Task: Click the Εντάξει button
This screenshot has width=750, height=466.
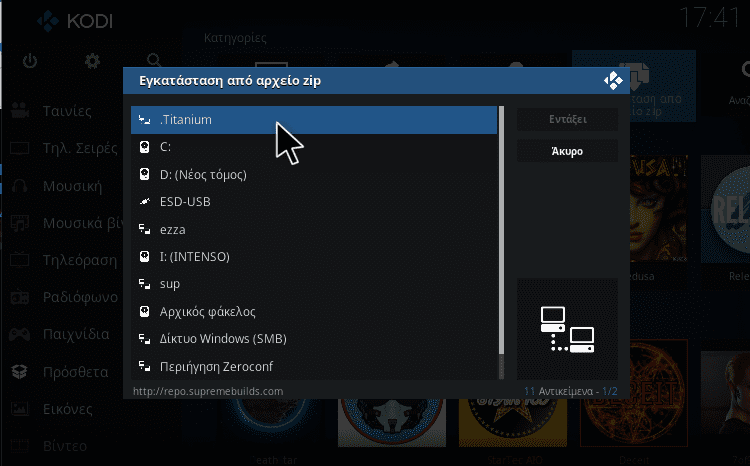Action: point(567,119)
